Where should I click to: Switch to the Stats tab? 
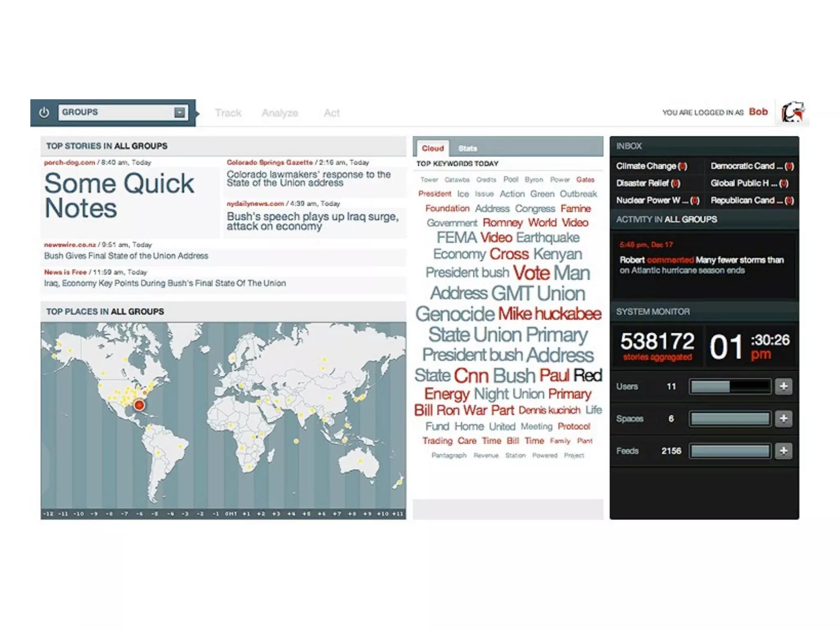[468, 148]
